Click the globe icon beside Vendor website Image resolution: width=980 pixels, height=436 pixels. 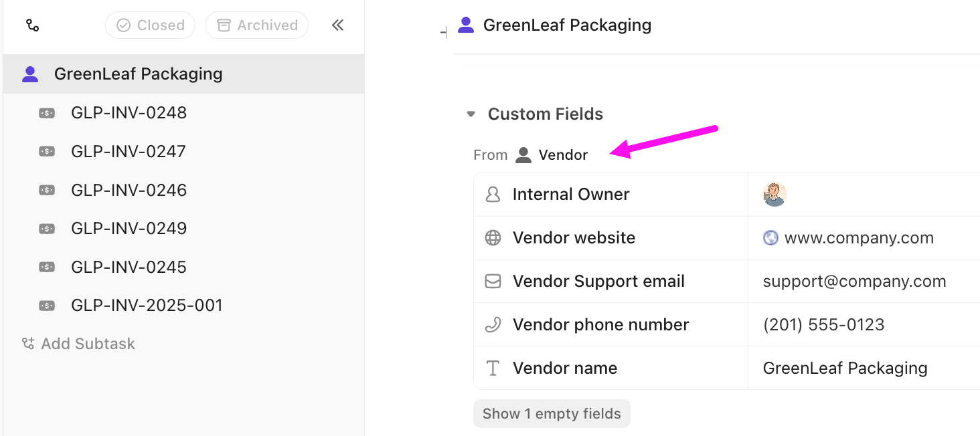493,237
